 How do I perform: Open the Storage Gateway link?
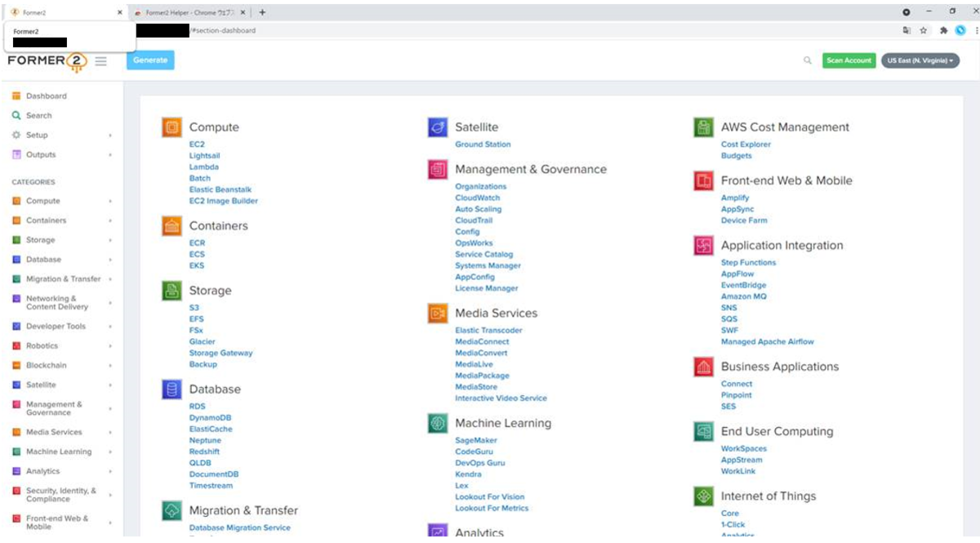pos(221,354)
